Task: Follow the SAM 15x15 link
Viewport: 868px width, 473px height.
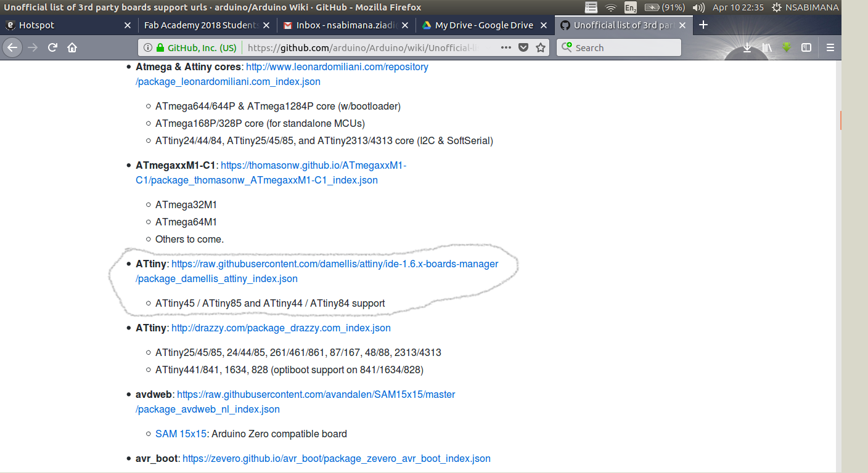Action: tap(181, 434)
